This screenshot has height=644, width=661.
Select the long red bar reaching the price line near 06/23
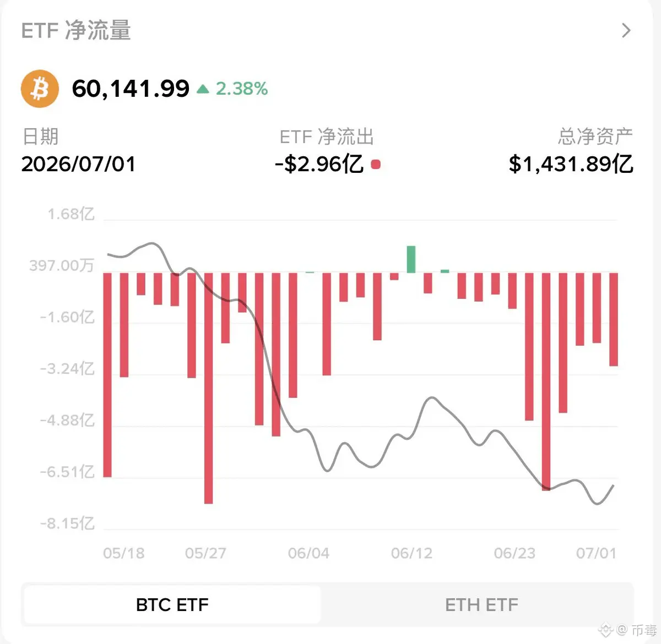click(x=546, y=381)
